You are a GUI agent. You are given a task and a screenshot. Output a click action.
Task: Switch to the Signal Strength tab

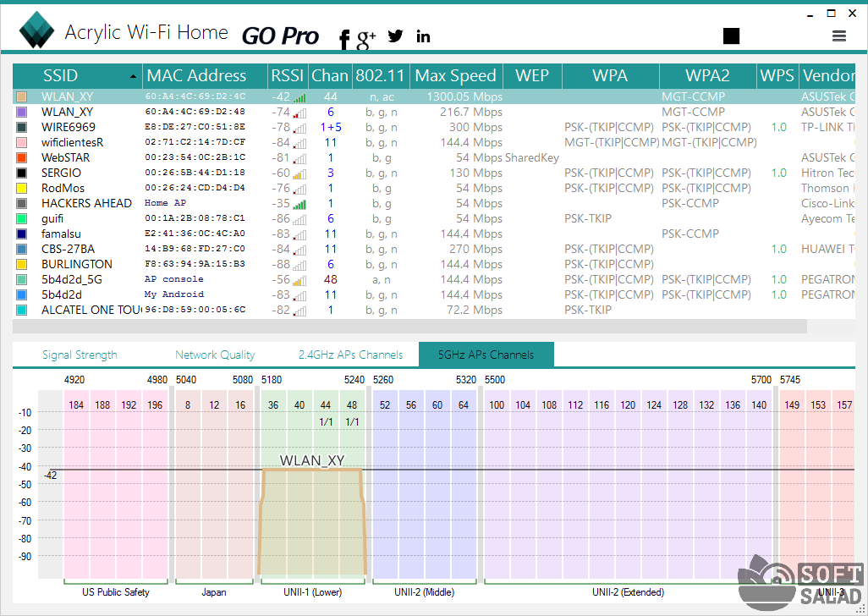(80, 355)
